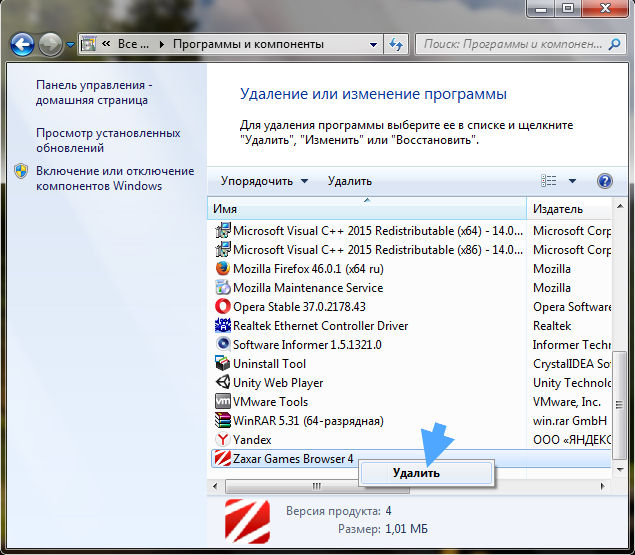The width and height of the screenshot is (635, 555).
Task: Sort by the 'Имя' column header
Action: point(367,209)
